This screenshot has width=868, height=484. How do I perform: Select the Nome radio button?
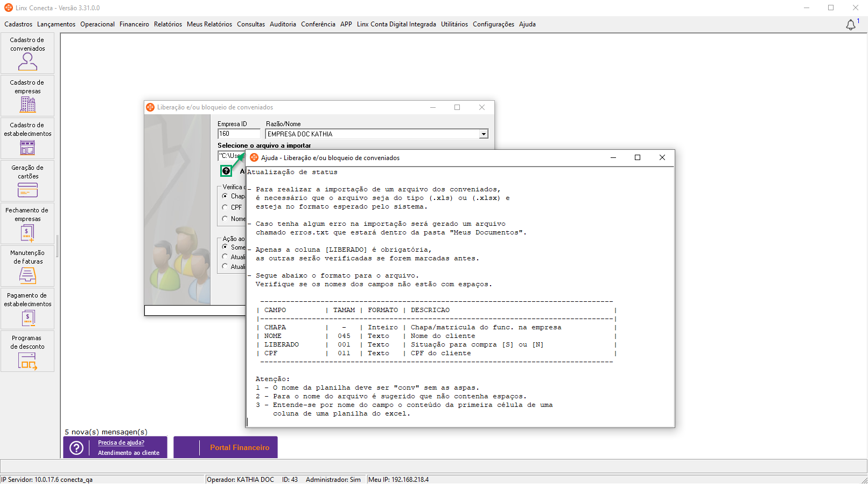225,218
